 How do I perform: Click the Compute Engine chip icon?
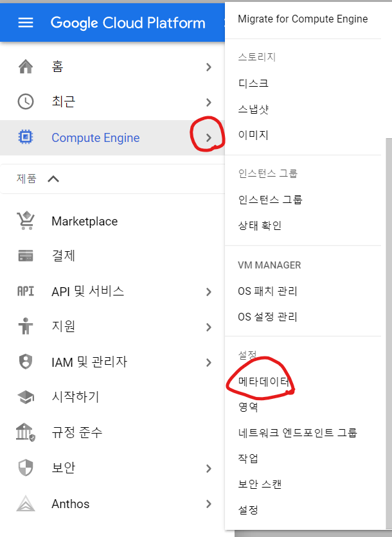[26, 137]
